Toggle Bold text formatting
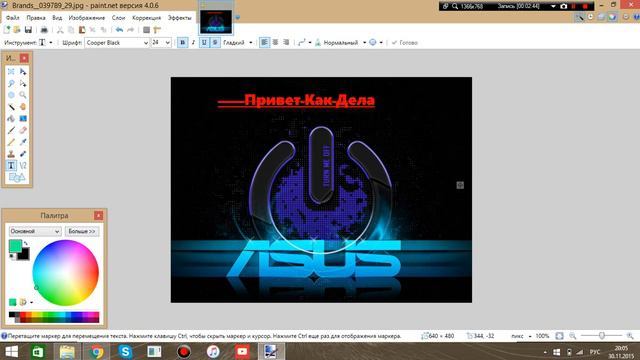640x360 pixels. pos(182,42)
